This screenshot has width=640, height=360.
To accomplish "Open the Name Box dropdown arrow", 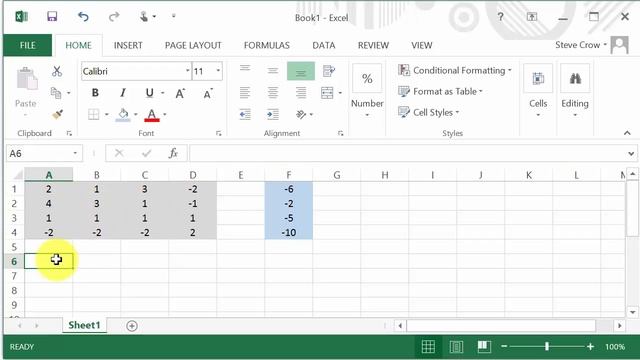I will coord(75,153).
